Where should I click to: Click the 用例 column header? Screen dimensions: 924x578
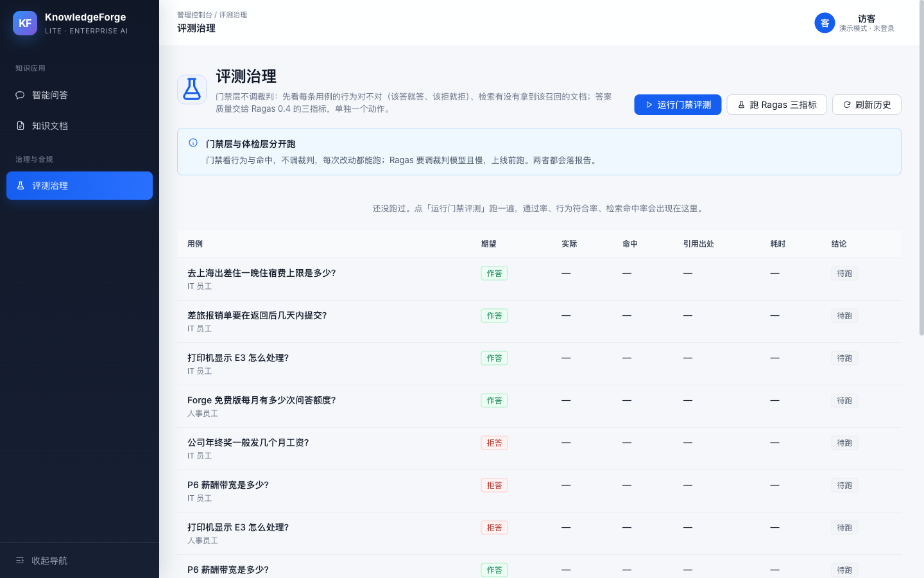click(195, 244)
